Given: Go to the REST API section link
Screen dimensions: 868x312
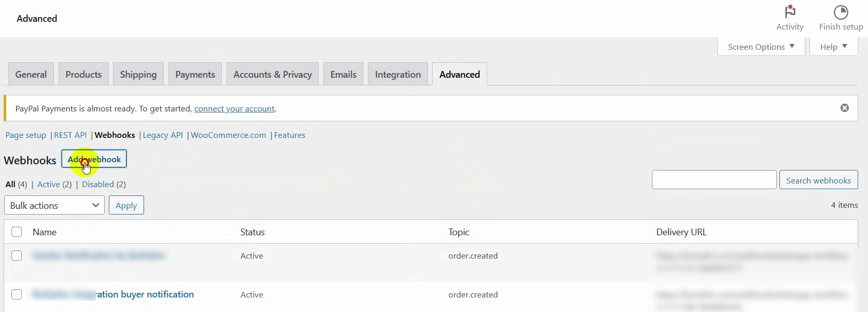Looking at the screenshot, I should coord(70,135).
